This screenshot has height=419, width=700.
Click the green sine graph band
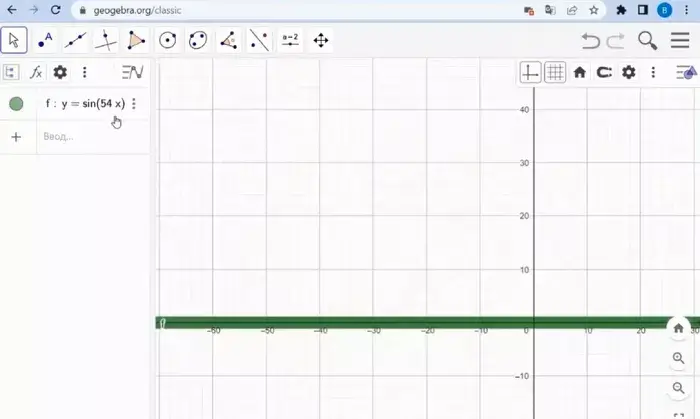pos(411,323)
